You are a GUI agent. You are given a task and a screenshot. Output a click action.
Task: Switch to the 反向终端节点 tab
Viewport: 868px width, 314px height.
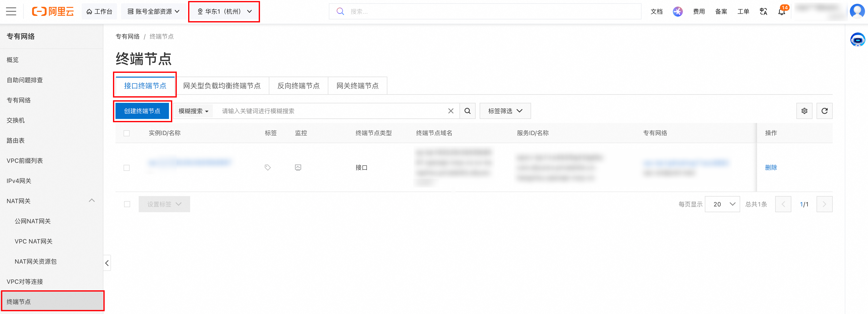point(298,86)
